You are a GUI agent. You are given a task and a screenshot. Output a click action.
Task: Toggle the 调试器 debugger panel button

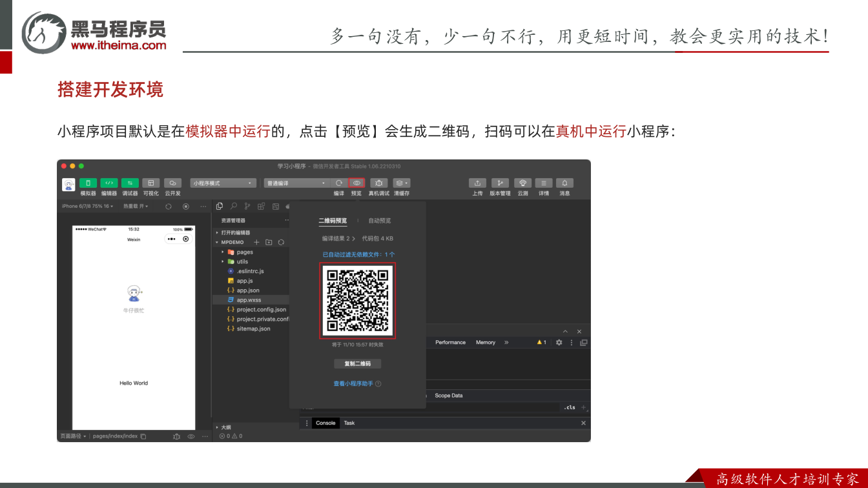tap(130, 183)
